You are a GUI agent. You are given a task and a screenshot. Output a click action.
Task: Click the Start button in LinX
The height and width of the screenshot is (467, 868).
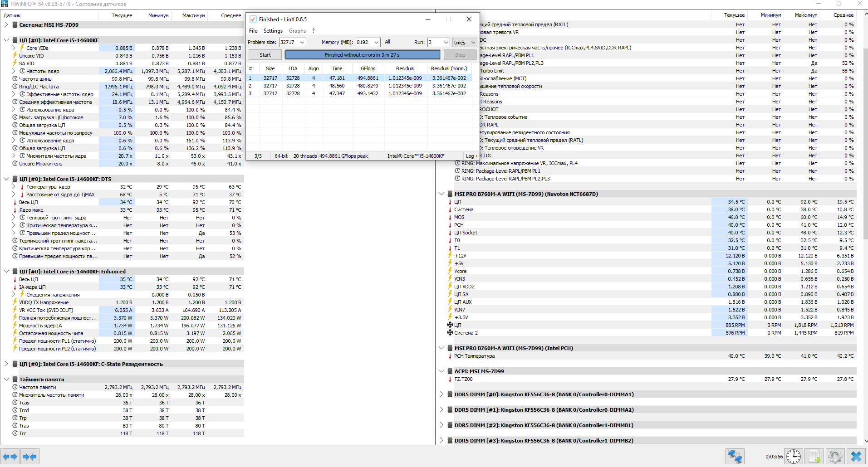pos(265,55)
